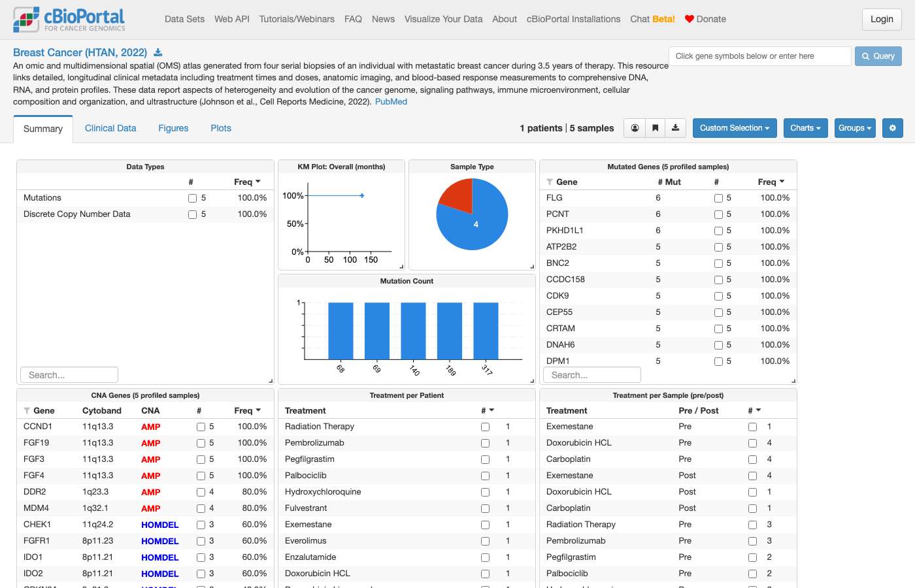Click the bookmark icon button
The image size is (915, 588).
point(655,128)
